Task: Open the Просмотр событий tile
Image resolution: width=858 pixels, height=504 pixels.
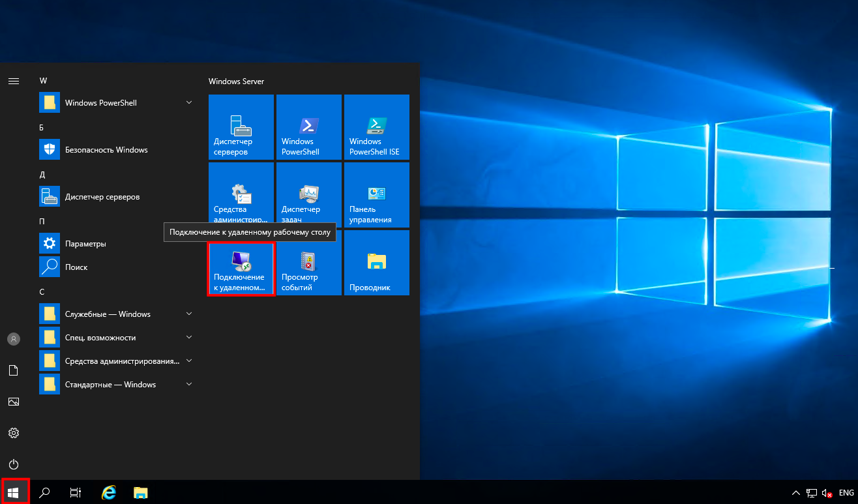Action: click(x=309, y=262)
